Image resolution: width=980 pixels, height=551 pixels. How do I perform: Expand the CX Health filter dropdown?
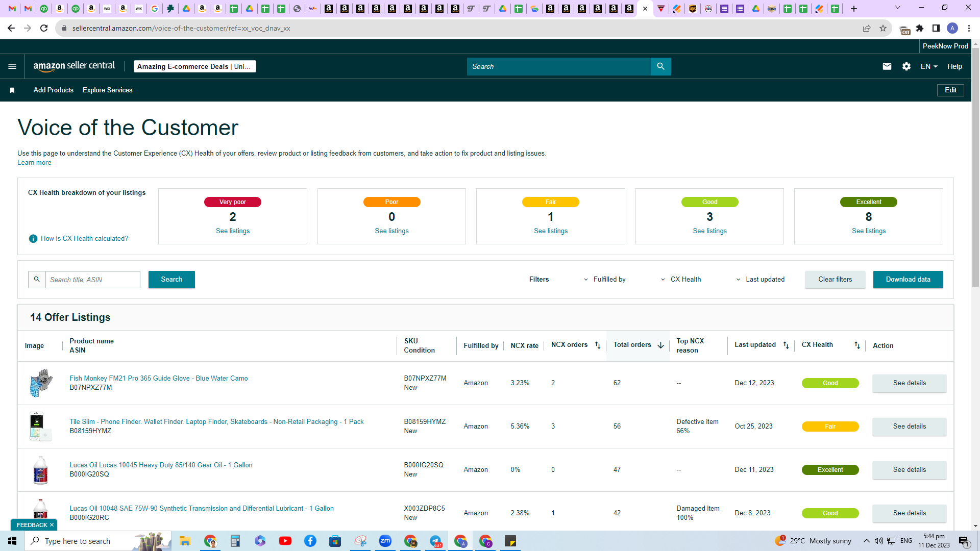[x=681, y=280]
